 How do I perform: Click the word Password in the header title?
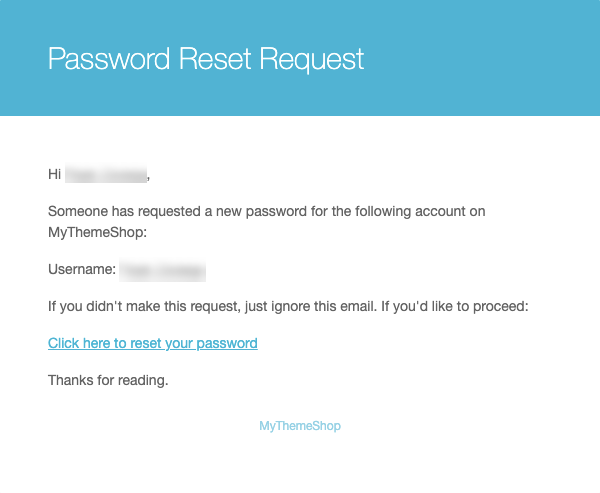tap(109, 59)
